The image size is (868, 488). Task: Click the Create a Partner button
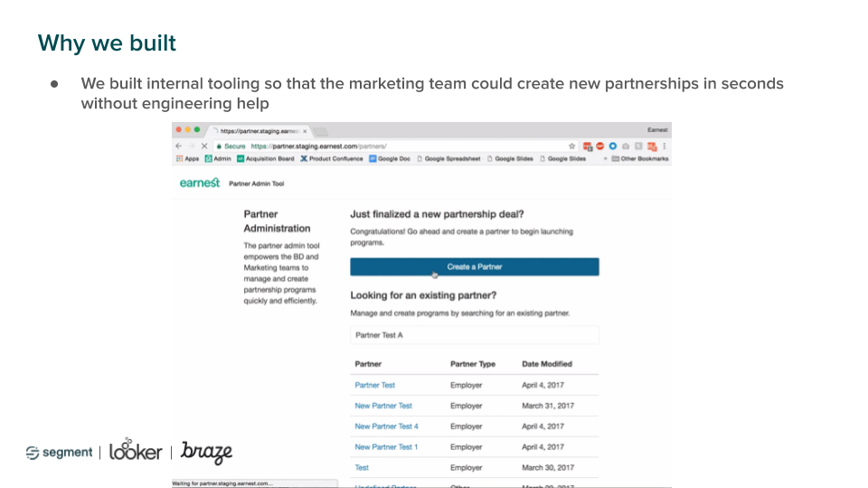click(475, 267)
